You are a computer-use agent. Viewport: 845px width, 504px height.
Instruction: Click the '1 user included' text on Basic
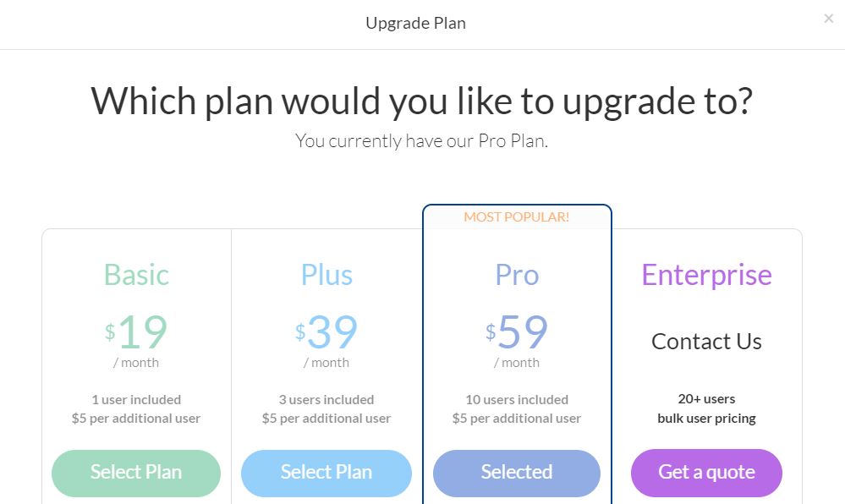[x=135, y=399]
